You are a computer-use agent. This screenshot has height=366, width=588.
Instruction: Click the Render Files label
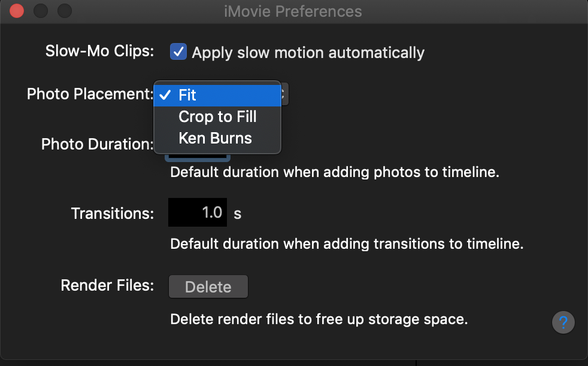coord(107,285)
